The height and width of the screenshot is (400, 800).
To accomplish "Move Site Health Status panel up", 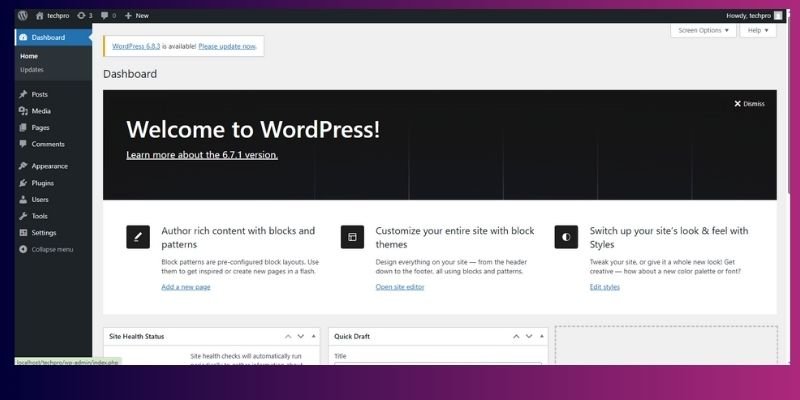I will tap(288, 336).
